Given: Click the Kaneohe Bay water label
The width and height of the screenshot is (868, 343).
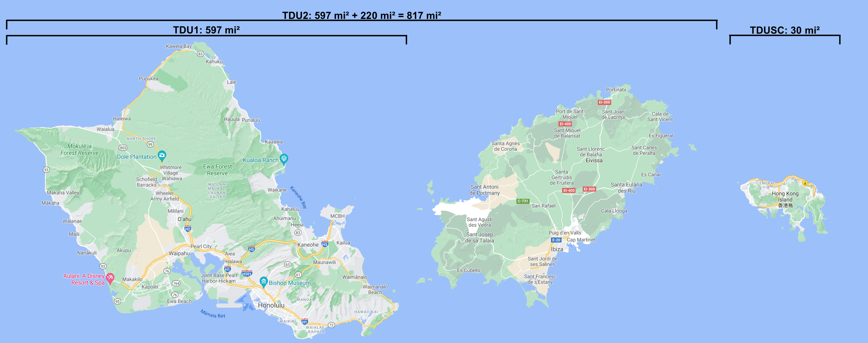Looking at the screenshot, I should (299, 197).
